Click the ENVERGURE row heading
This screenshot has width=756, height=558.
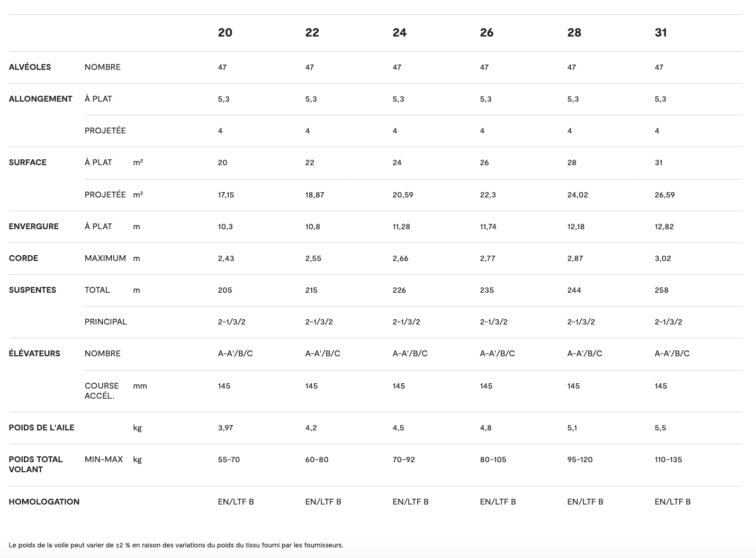34,227
